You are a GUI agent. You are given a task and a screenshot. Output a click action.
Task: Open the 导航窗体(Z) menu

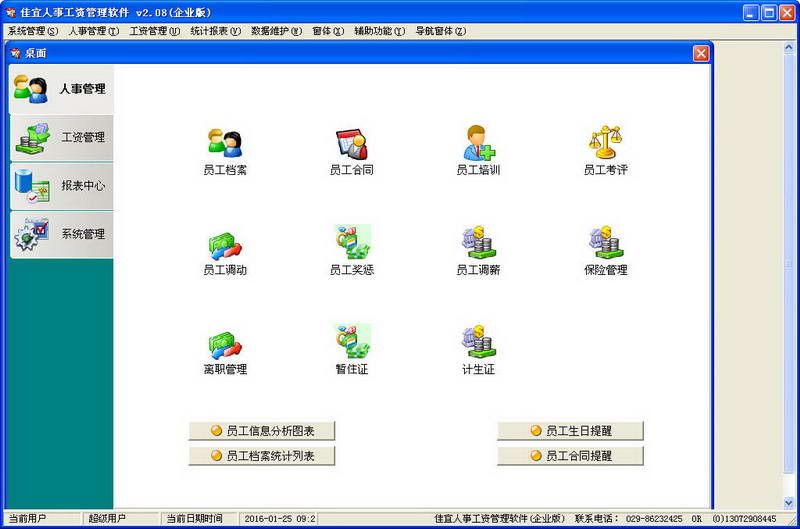pos(440,31)
